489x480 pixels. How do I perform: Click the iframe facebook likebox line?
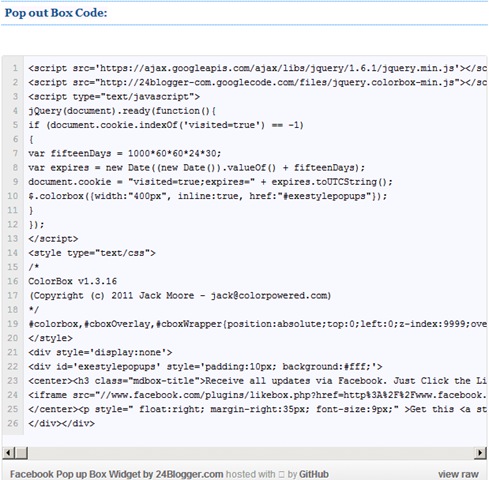pos(257,395)
